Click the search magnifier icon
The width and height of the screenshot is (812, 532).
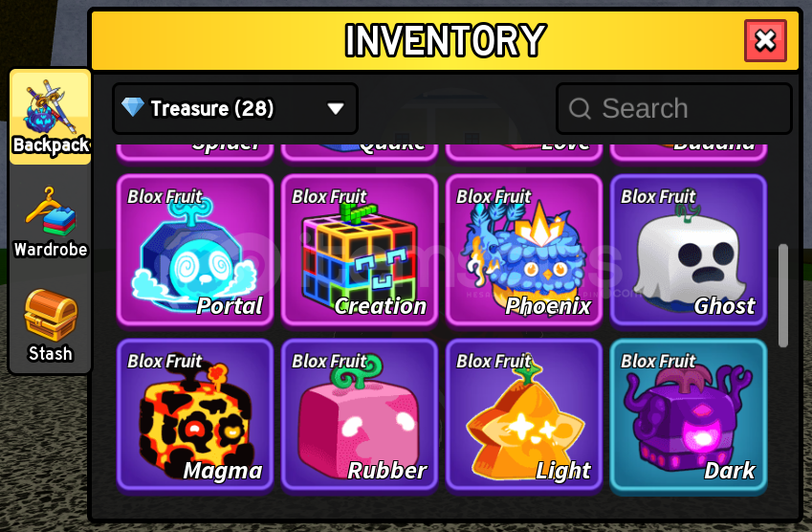(580, 109)
